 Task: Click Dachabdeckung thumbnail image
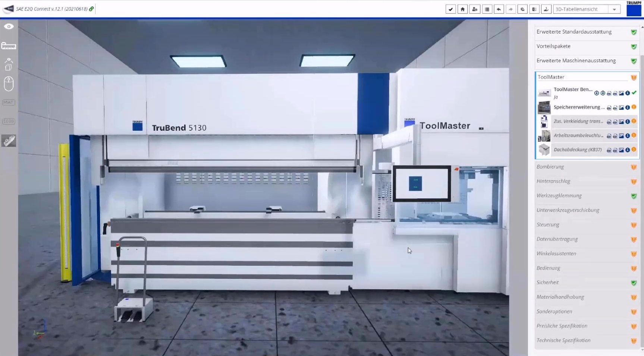point(544,150)
